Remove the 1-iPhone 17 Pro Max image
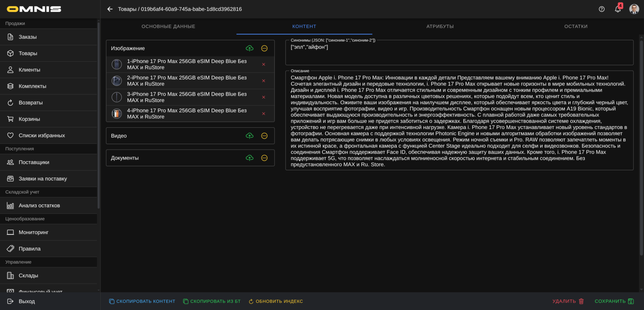 [263, 64]
